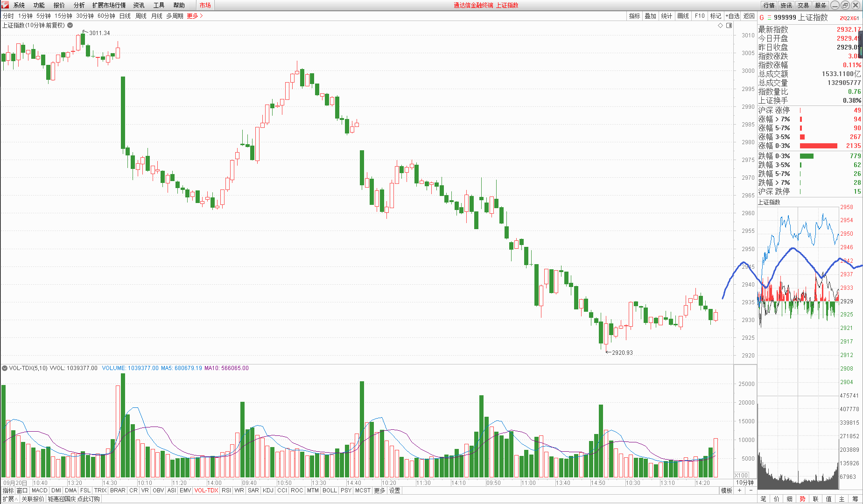The height and width of the screenshot is (504, 863).
Task: Open dropdown next to 上证指数 chart title
Action: point(70,25)
